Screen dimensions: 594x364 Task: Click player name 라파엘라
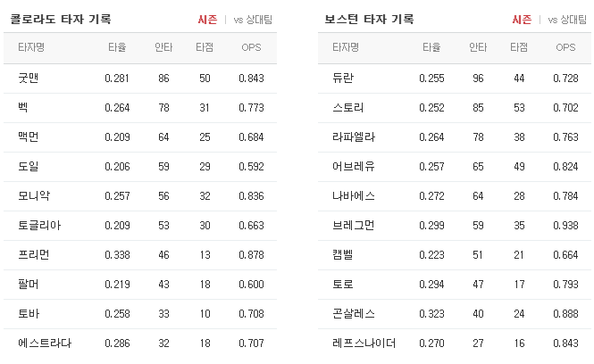pyautogui.click(x=354, y=137)
